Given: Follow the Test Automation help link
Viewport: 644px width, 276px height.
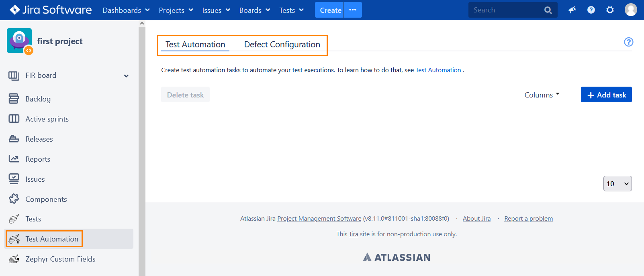Looking at the screenshot, I should (438, 70).
